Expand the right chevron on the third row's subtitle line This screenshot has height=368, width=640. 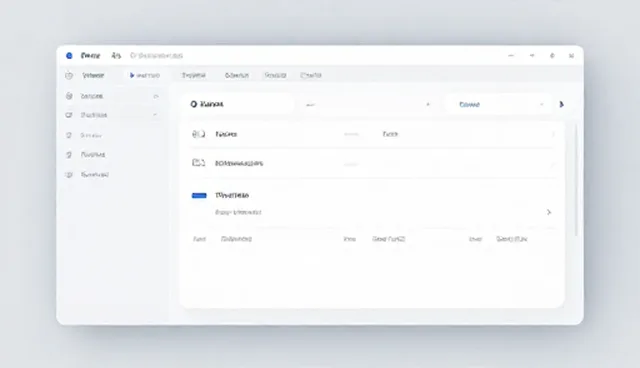point(549,212)
